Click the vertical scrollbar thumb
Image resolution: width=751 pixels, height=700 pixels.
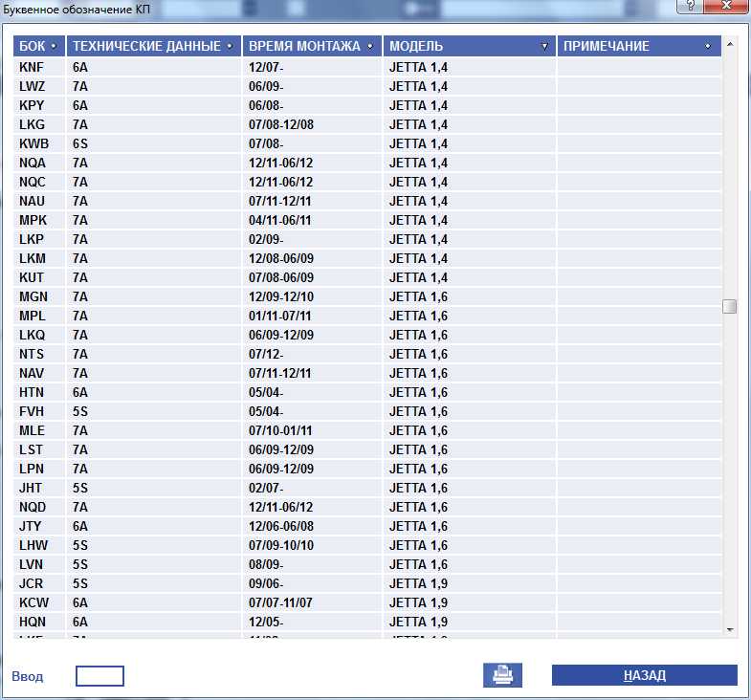coord(729,306)
